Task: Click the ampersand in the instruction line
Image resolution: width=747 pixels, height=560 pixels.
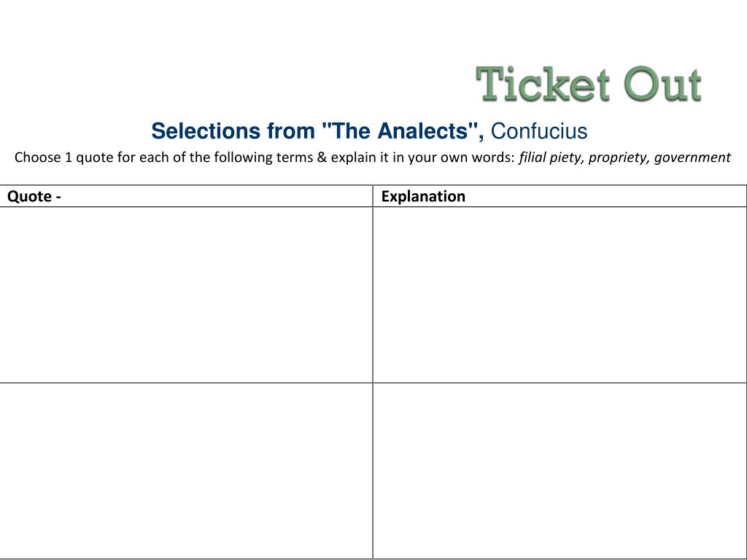Action: coord(322,157)
